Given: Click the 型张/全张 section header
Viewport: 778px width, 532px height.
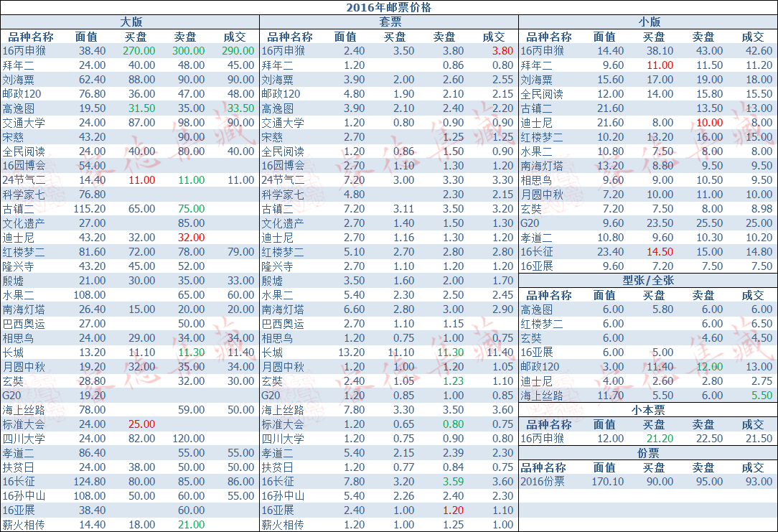Looking at the screenshot, I should pyautogui.click(x=648, y=281).
